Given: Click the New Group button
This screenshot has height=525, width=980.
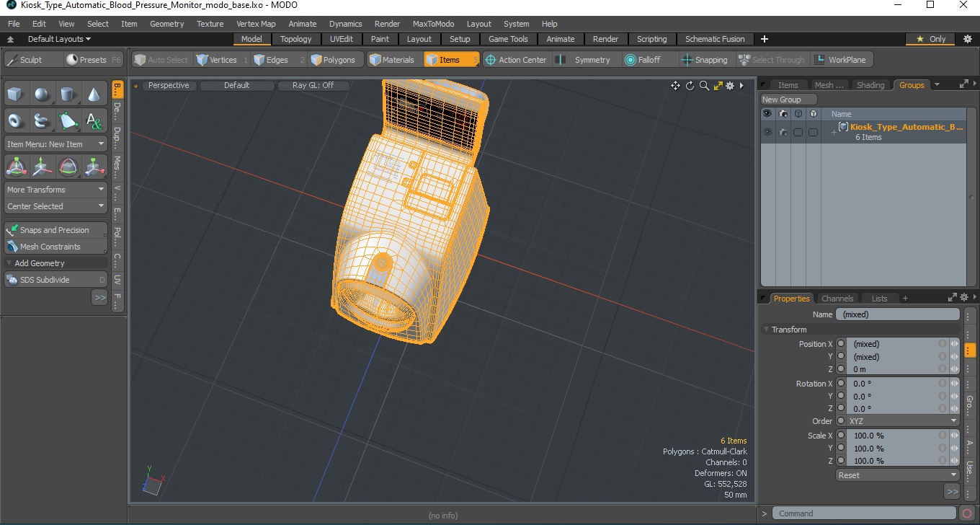Looking at the screenshot, I should coord(789,100).
